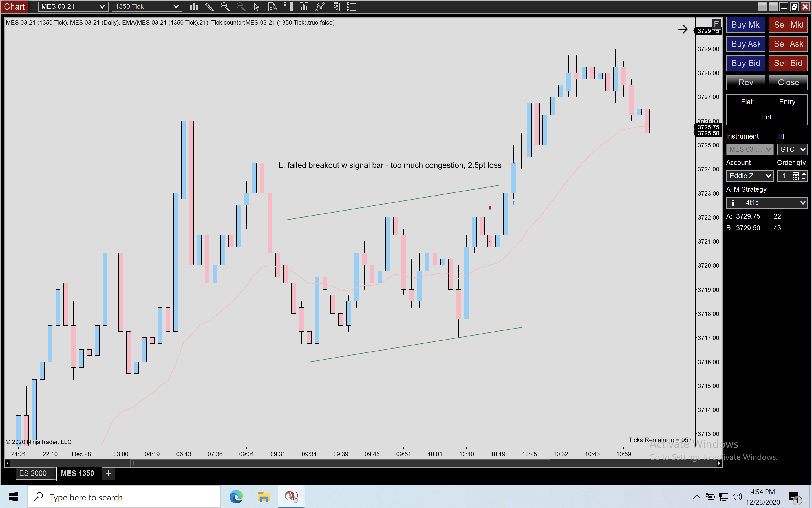
Task: Open the chart properties list icon
Action: pyautogui.click(x=351, y=7)
